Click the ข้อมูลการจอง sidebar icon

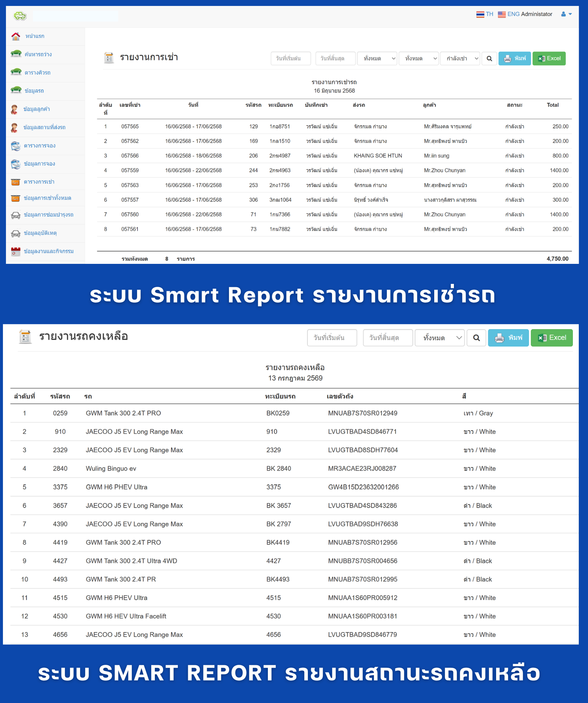[x=16, y=164]
